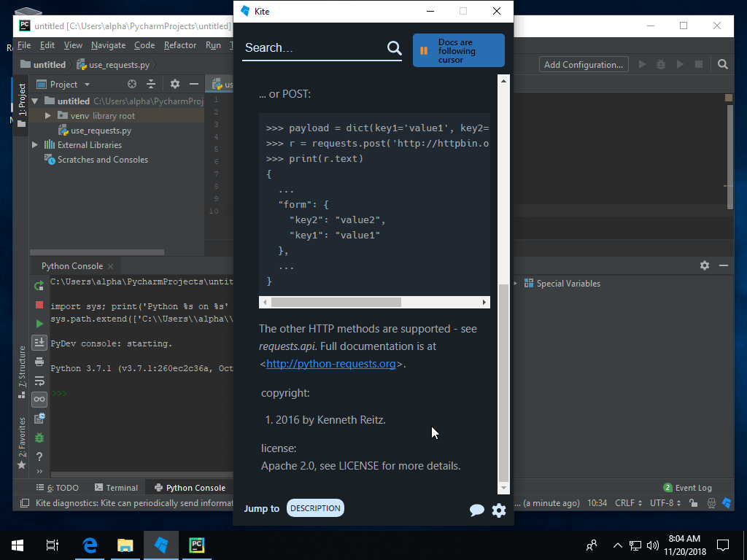Click the Kite icon in PyCharm status bar
The image size is (747, 560).
tap(727, 503)
